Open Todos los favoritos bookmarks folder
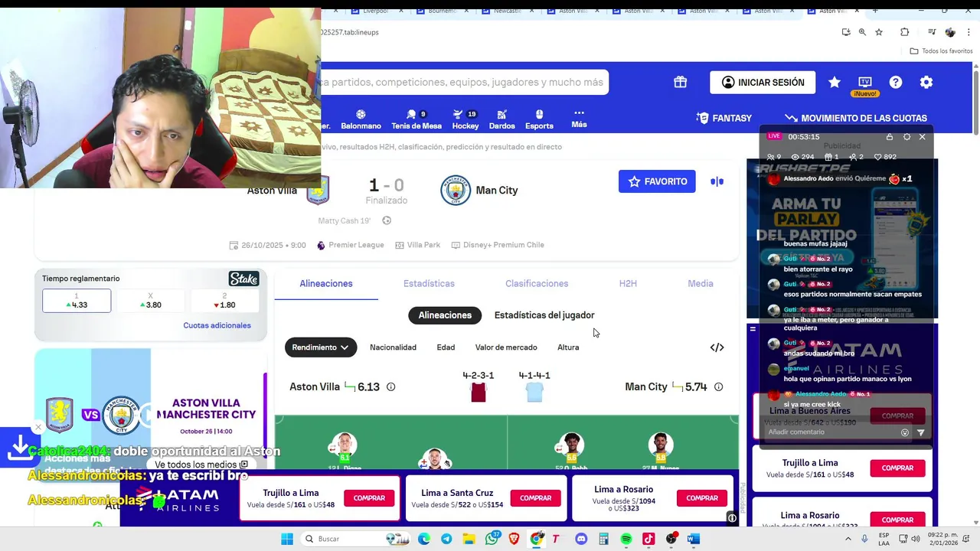Screen dimensions: 980x551 [941, 51]
